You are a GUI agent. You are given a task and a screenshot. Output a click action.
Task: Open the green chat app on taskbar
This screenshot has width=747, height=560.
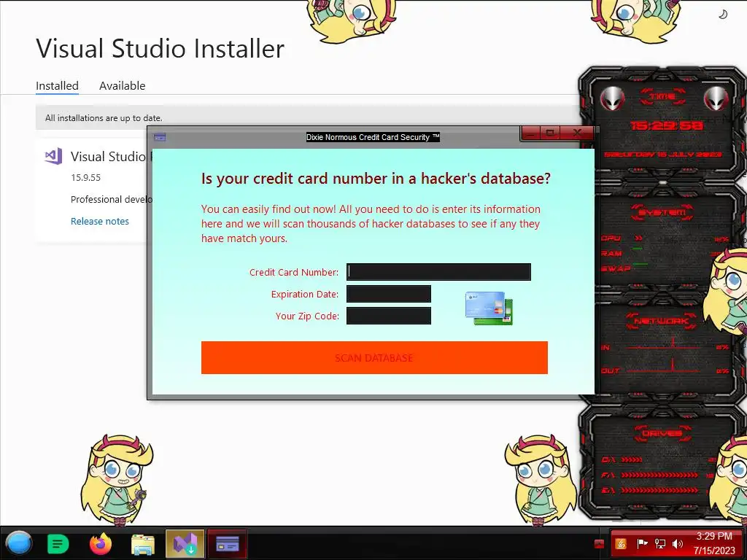pos(58,543)
